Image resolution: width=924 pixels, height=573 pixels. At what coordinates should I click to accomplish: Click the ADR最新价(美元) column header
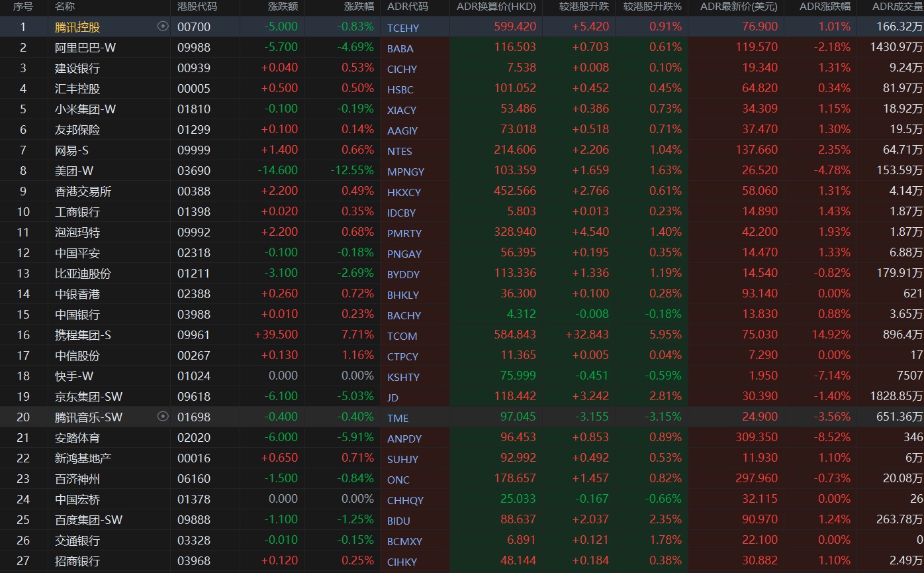[x=736, y=7]
